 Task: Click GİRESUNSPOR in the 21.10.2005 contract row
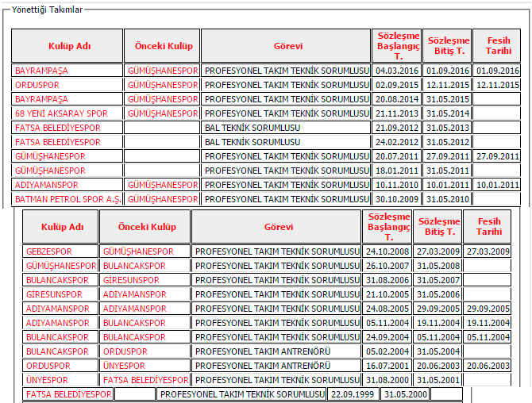click(x=54, y=294)
